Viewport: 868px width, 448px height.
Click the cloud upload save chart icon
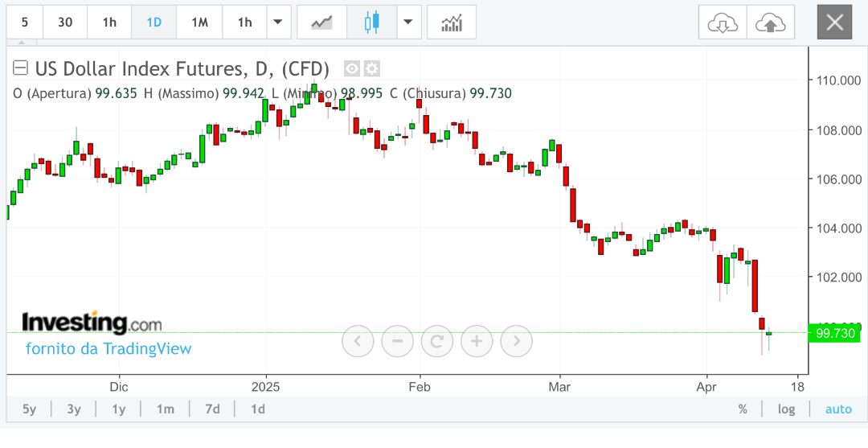[771, 23]
